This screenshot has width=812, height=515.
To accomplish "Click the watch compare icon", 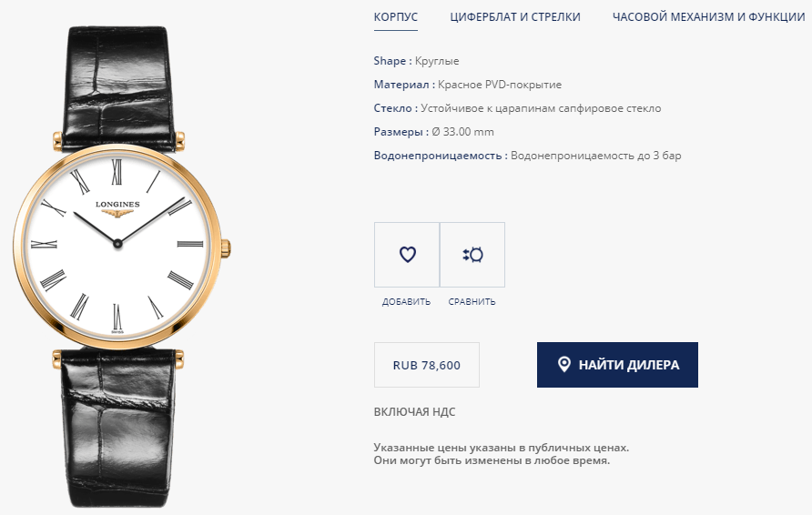I will pos(472,255).
